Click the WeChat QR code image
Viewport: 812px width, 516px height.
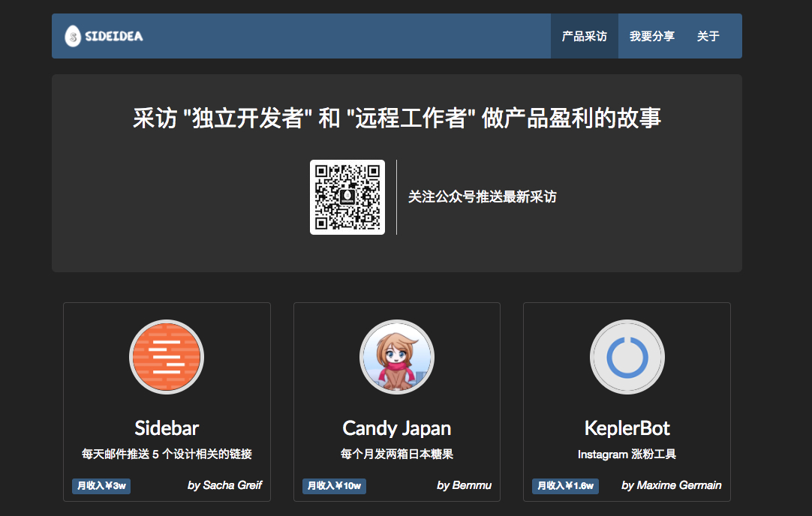click(x=347, y=197)
